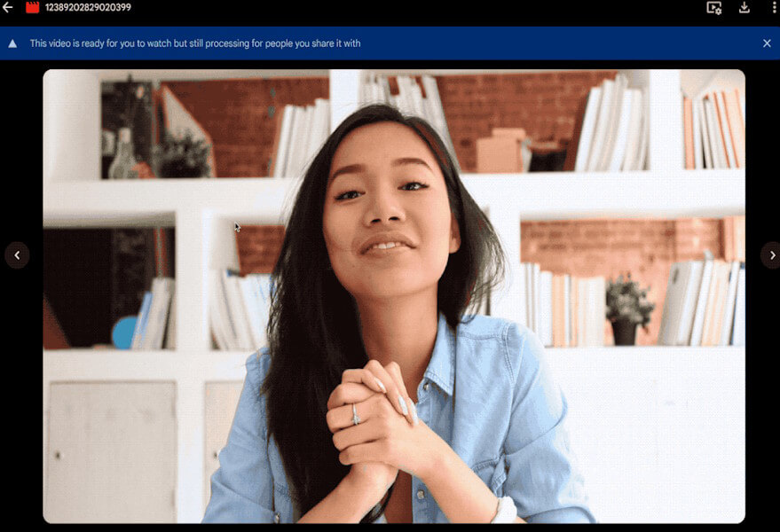Viewport: 780px width, 532px height.
Task: Select the banner text about video processing
Action: pos(195,43)
